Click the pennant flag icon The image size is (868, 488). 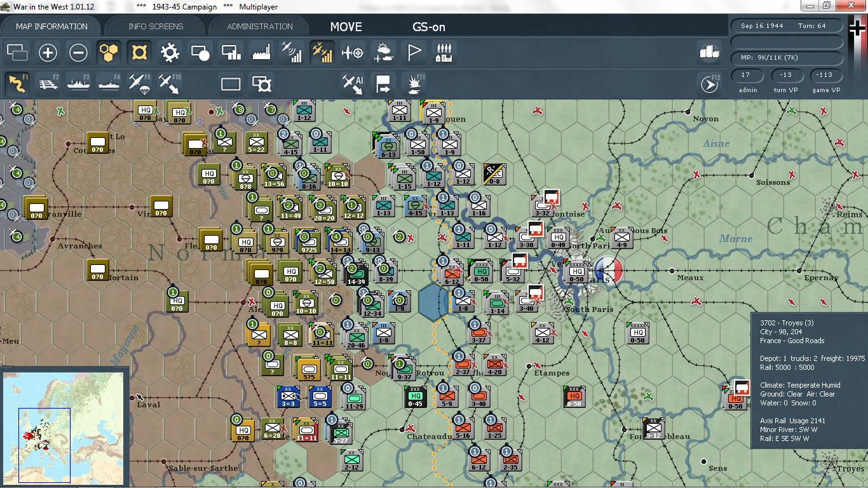click(x=414, y=53)
